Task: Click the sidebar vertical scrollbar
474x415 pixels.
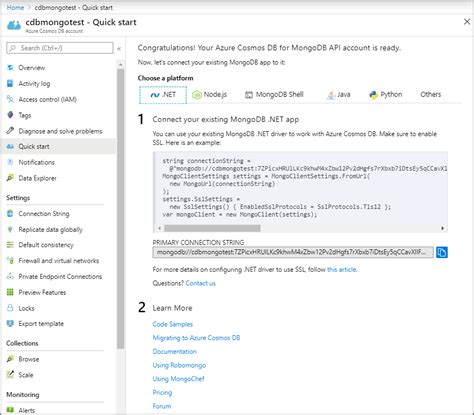Action: pyautogui.click(x=120, y=209)
